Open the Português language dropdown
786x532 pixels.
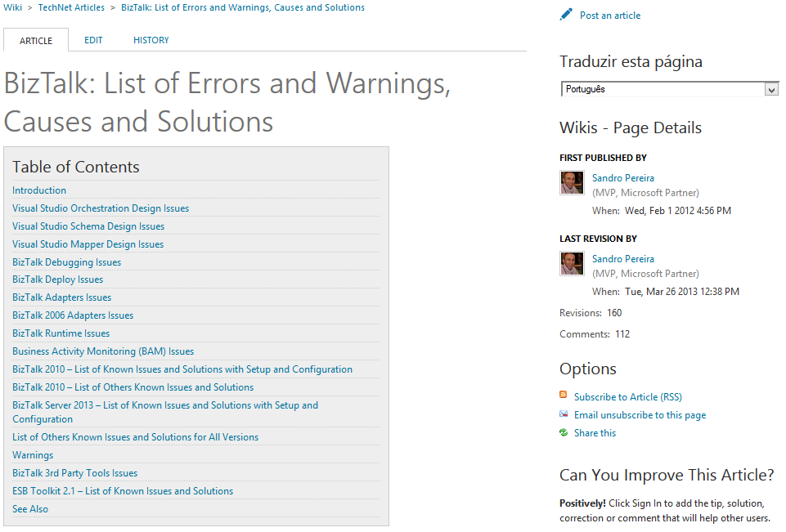click(x=669, y=89)
